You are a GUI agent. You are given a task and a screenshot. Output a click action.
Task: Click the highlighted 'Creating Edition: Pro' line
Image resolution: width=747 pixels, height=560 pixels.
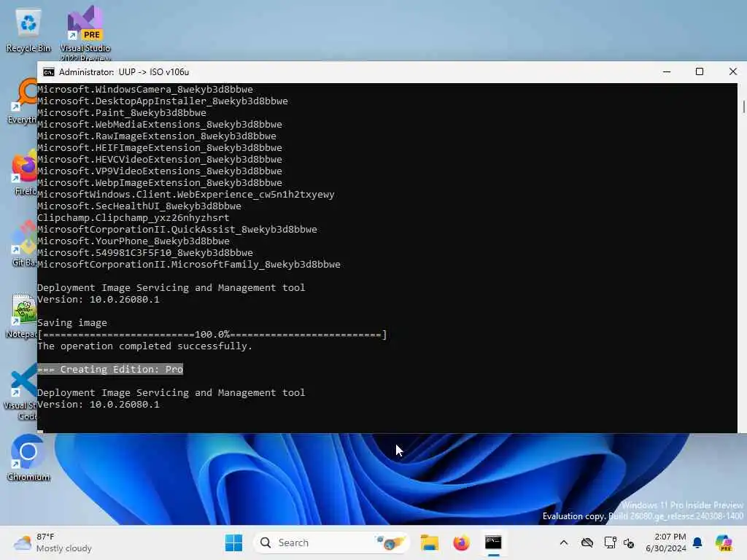tap(110, 369)
